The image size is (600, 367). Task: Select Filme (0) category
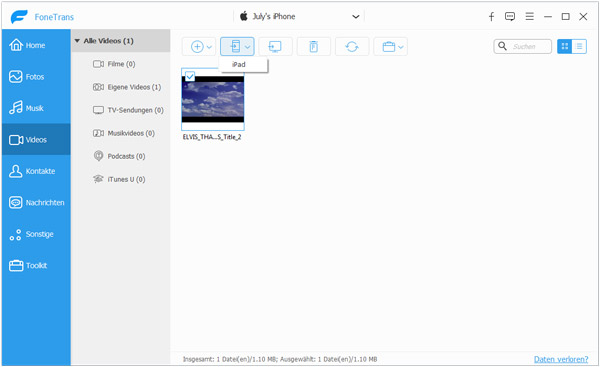[121, 64]
